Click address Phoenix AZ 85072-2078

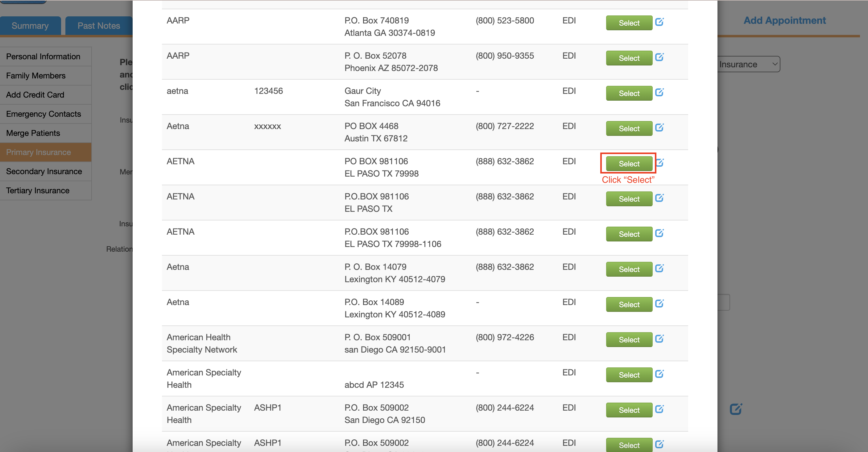click(391, 68)
